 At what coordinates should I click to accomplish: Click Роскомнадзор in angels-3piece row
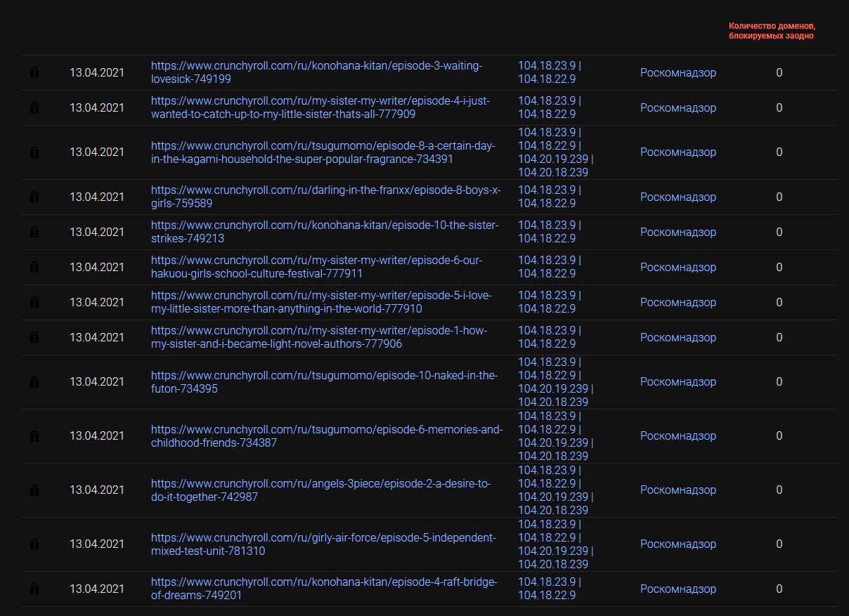tap(678, 490)
